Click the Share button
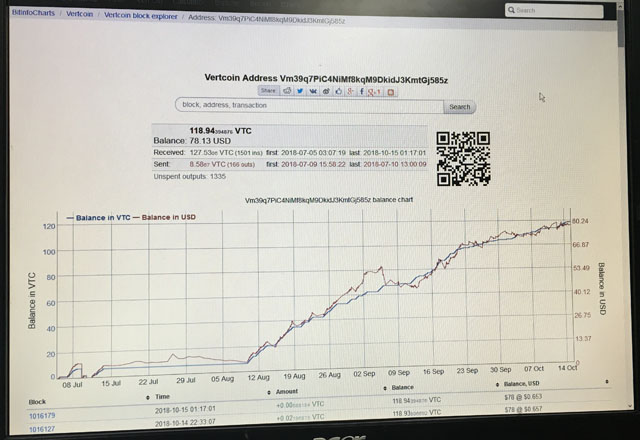The image size is (640, 440). point(268,91)
